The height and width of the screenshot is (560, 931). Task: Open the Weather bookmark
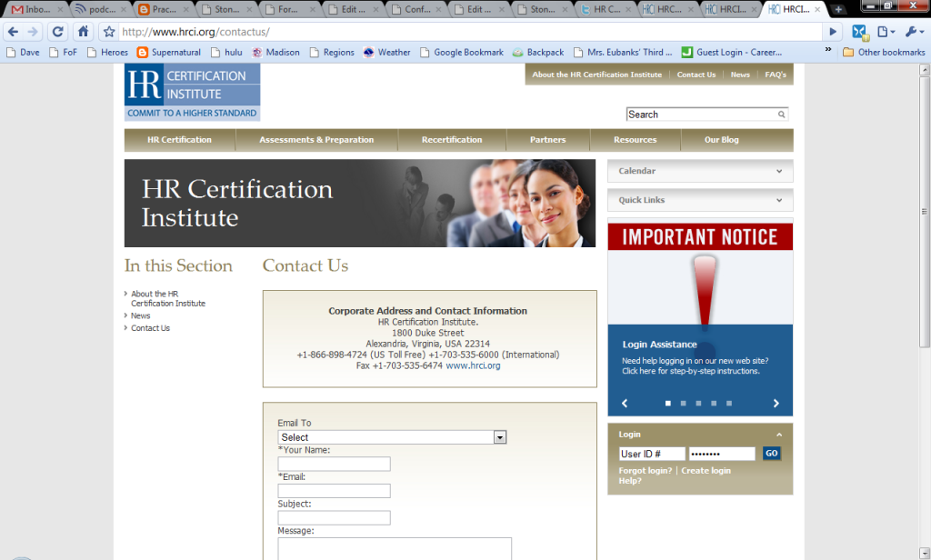[386, 52]
